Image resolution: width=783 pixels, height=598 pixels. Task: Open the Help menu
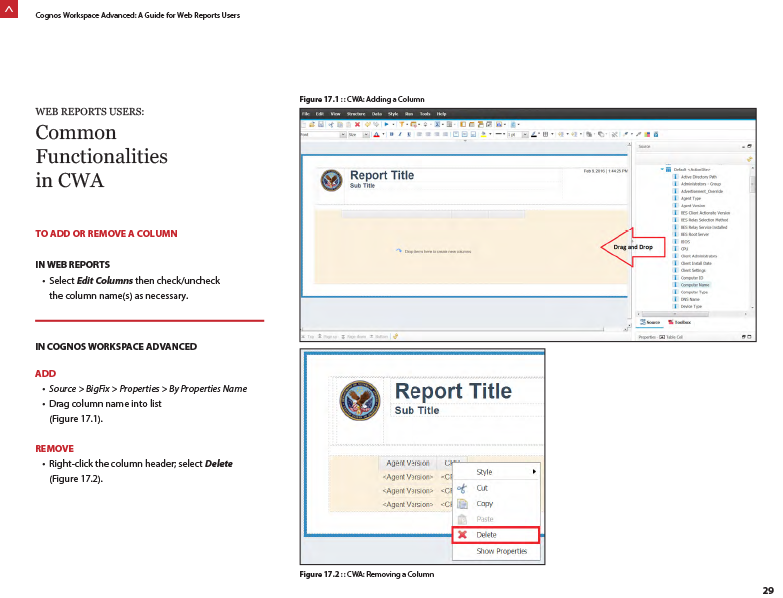[441, 114]
